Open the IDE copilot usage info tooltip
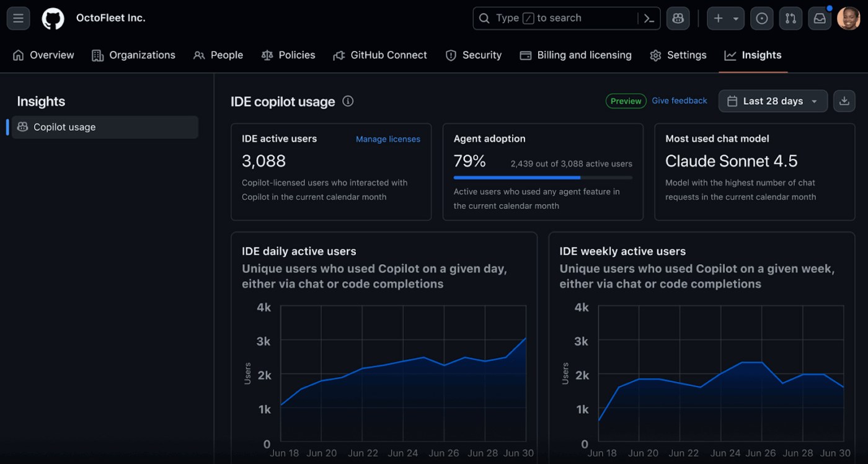Image resolution: width=868 pixels, height=464 pixels. point(347,100)
